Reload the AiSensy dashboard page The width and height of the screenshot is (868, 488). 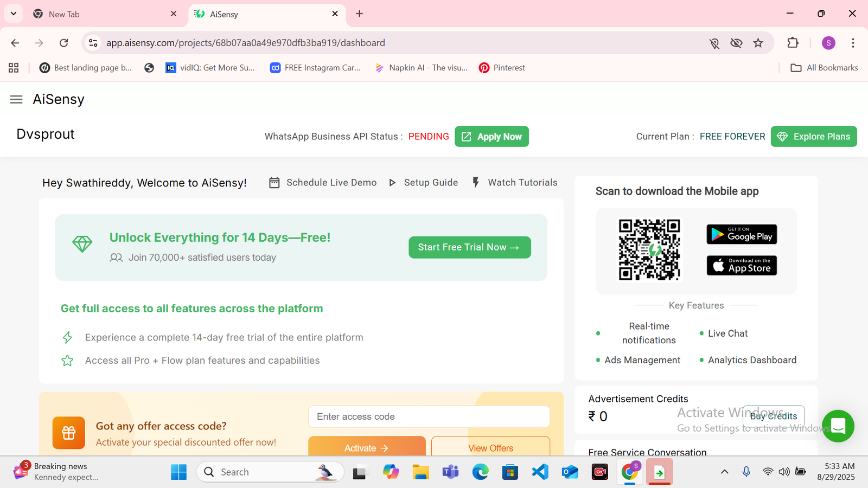click(x=63, y=43)
